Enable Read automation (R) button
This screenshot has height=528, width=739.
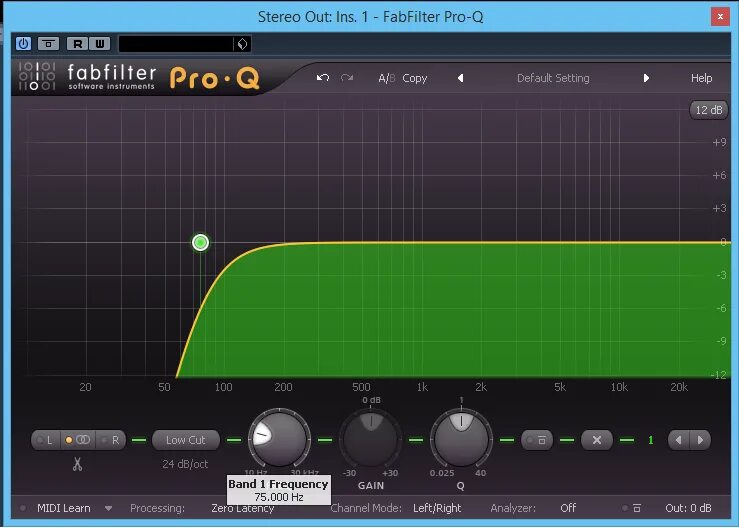coord(78,44)
